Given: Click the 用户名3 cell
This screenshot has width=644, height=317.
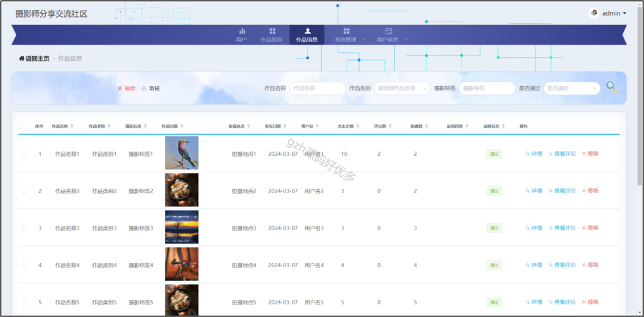Looking at the screenshot, I should tap(314, 228).
